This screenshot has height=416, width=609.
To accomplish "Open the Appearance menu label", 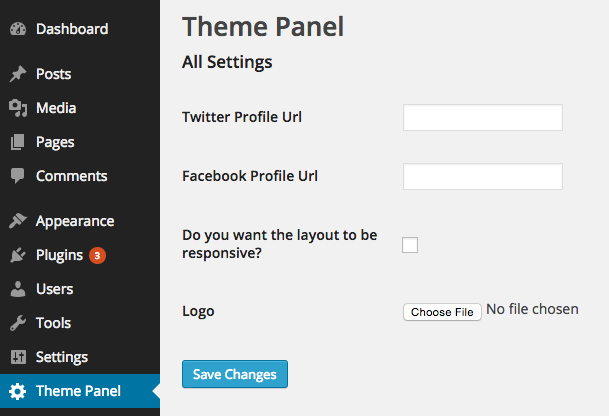I will pyautogui.click(x=75, y=221).
